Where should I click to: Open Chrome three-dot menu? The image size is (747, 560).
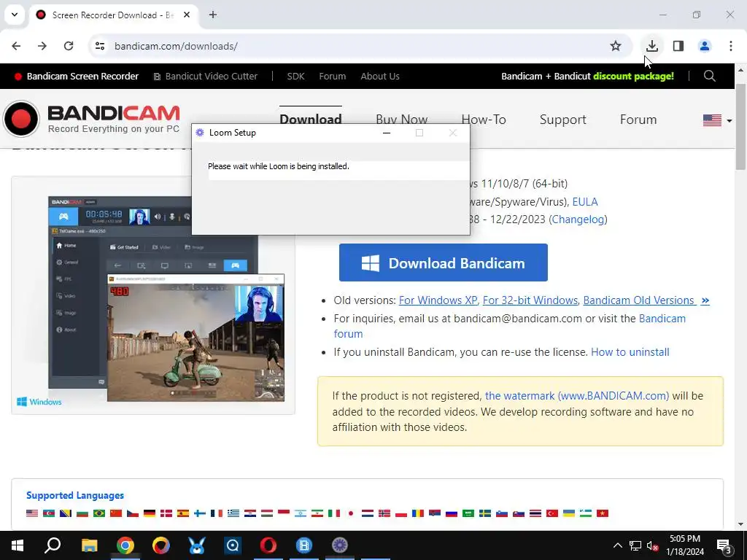[x=731, y=46]
